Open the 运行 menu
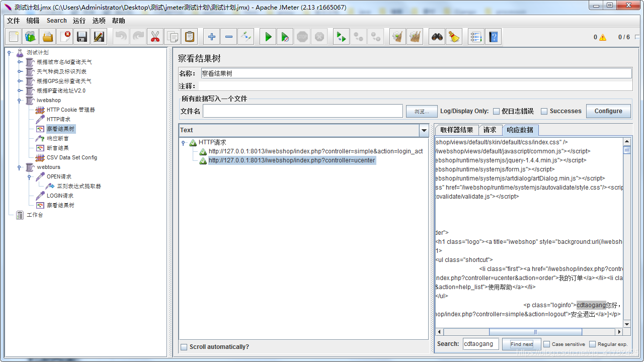 (x=79, y=21)
